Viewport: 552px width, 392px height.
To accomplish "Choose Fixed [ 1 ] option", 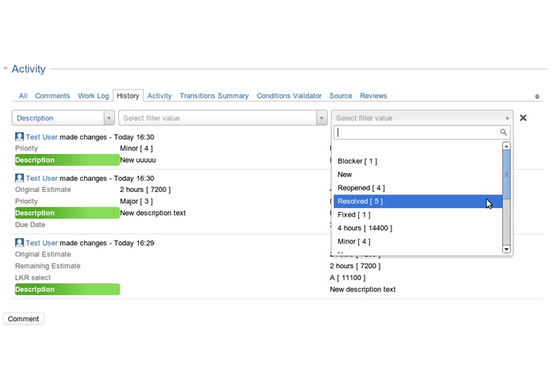I will [418, 214].
